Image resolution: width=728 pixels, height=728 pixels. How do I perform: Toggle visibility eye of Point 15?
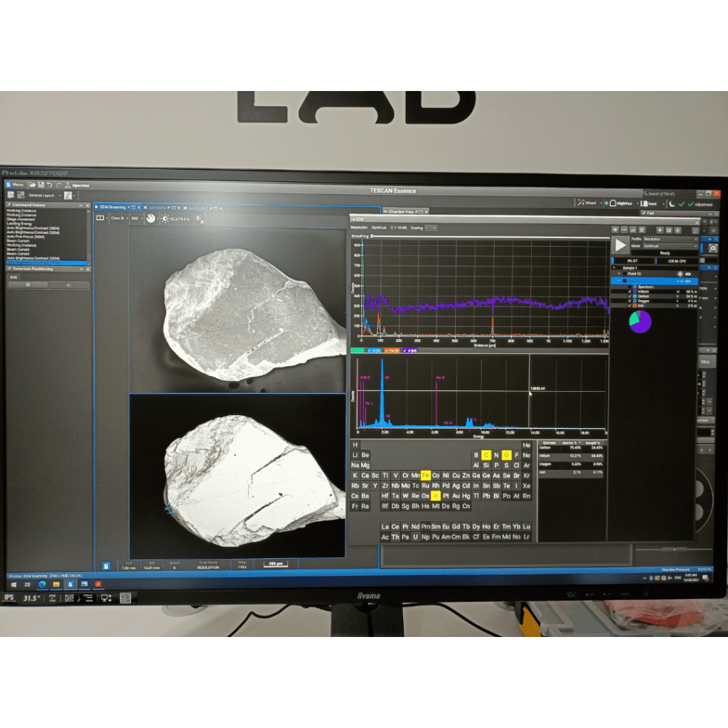pos(688,274)
